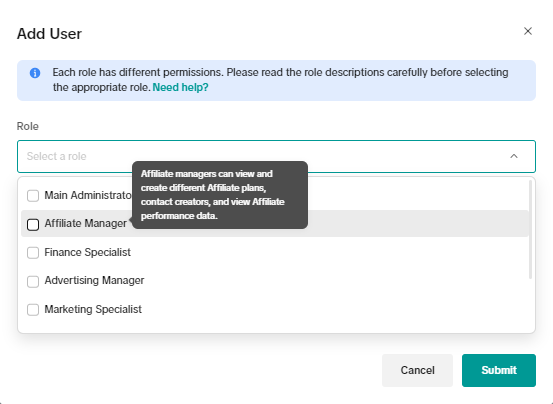Click the blue info icon in banner

click(35, 73)
